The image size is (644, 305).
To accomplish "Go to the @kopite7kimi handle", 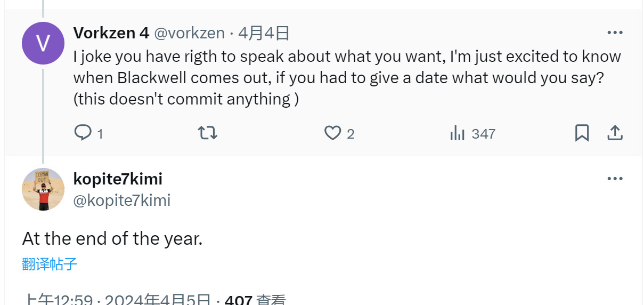I will (122, 200).
